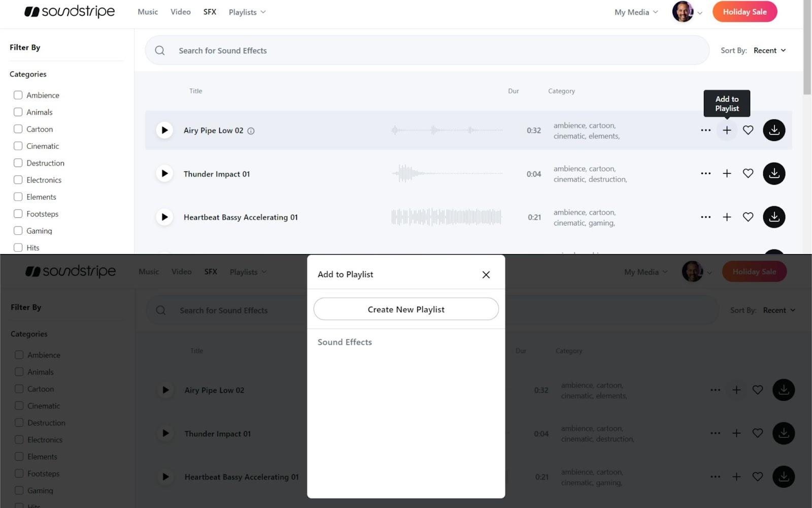Screen dimensions: 812x508
Task: Click the Thunder Impact 01 title on the undimmed page
Action: 217,174
